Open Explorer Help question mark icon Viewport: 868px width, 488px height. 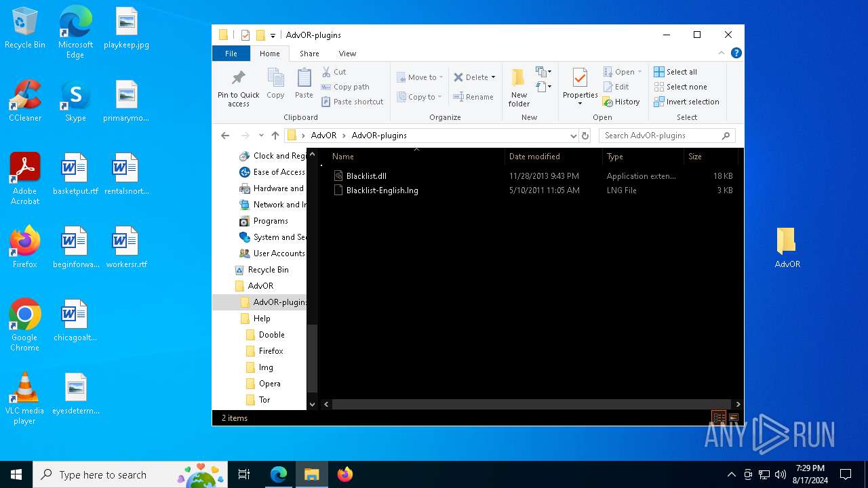pos(736,53)
